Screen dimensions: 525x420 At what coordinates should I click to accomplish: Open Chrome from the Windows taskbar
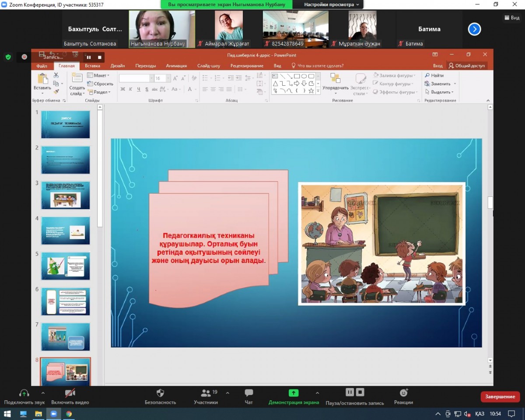(x=69, y=413)
